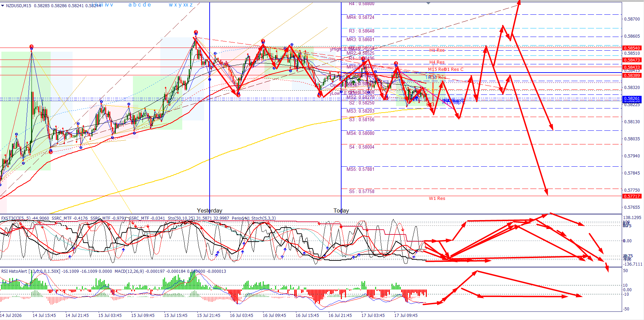Select the 'S3 : 0.58156' pivot label
This screenshot has height=320, width=644.
pos(361,119)
